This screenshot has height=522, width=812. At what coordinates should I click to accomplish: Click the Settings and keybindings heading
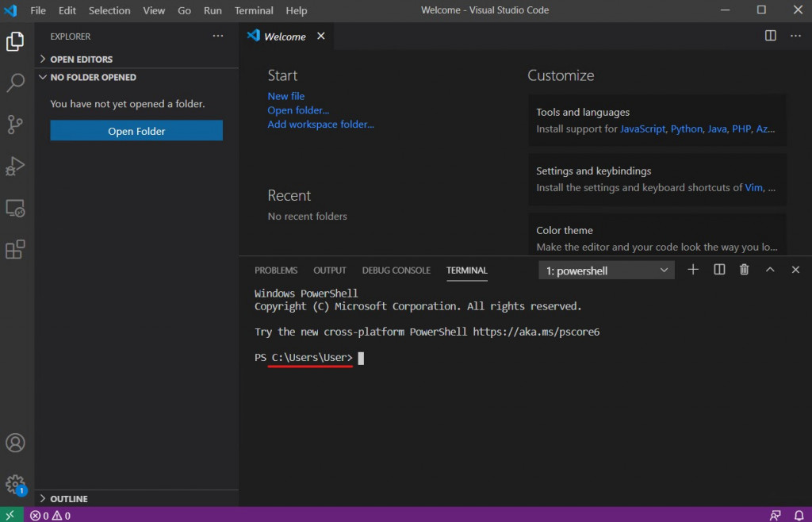(x=593, y=171)
